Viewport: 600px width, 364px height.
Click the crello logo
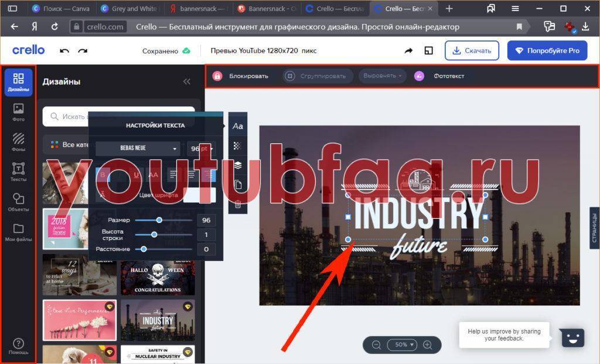click(x=28, y=50)
